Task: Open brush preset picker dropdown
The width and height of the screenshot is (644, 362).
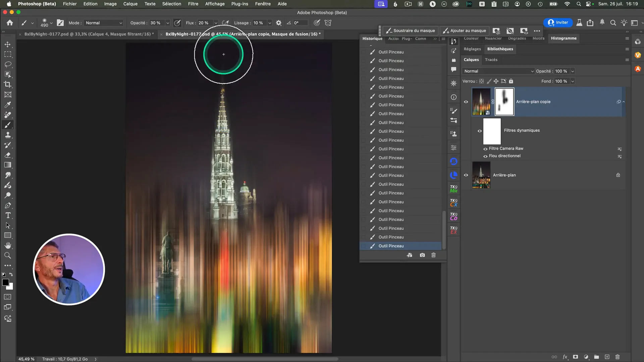Action: click(51, 23)
